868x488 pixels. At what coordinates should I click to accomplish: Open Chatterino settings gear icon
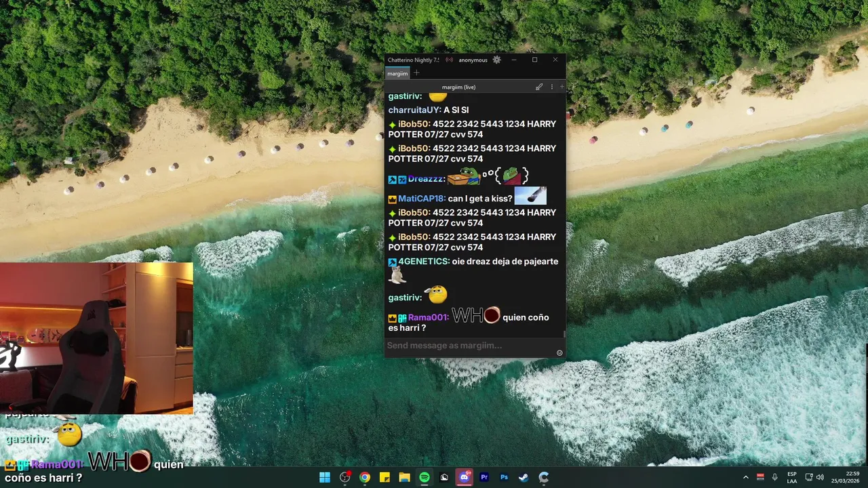[x=496, y=60]
